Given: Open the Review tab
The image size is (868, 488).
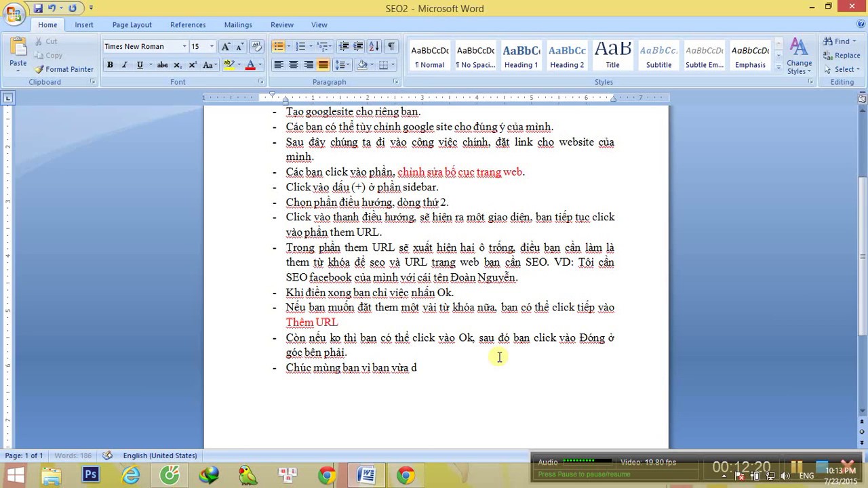Looking at the screenshot, I should 282,24.
